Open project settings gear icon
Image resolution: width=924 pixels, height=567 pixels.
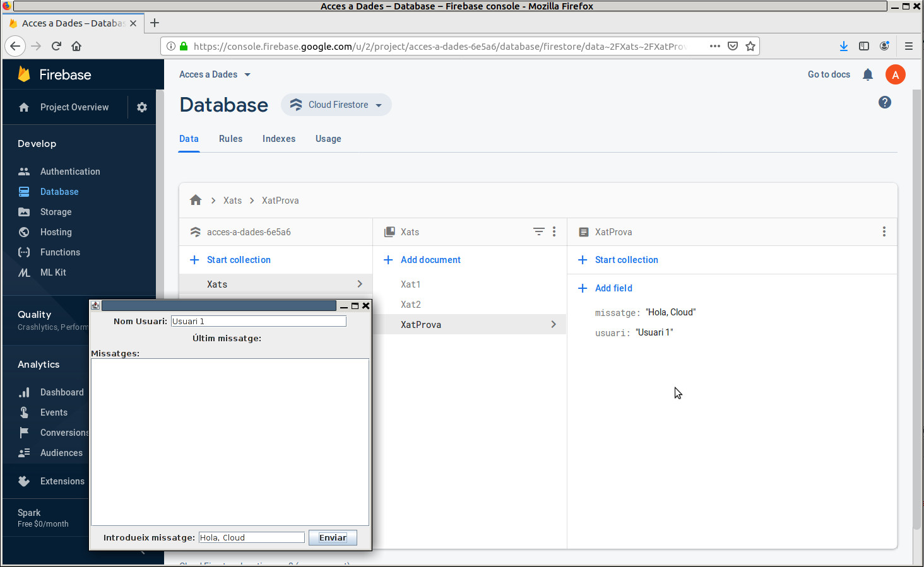(142, 107)
